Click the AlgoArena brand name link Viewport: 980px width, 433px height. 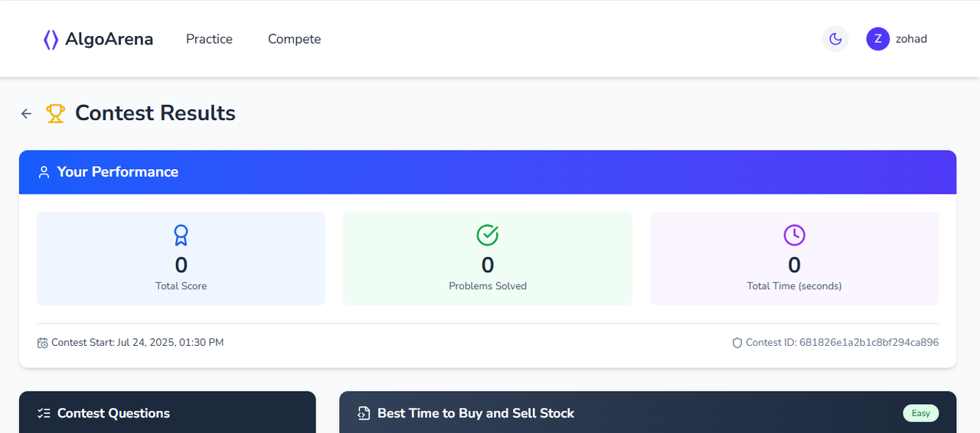[x=109, y=39]
